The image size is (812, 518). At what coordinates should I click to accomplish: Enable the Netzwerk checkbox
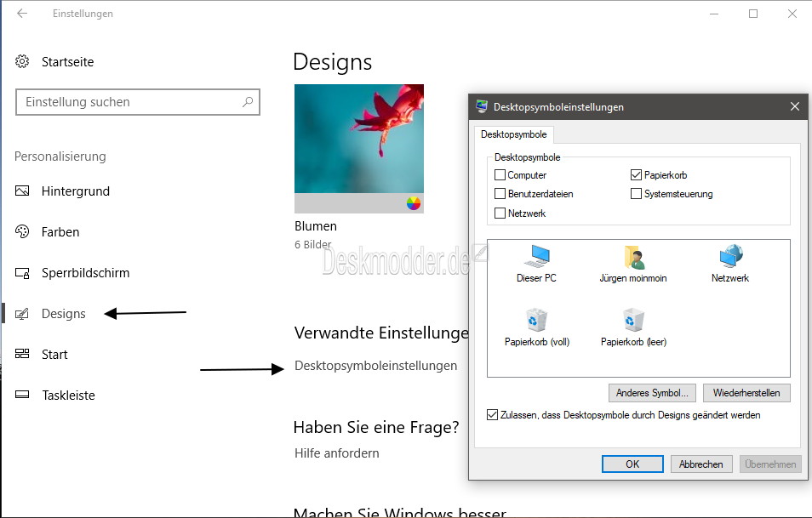coord(500,213)
